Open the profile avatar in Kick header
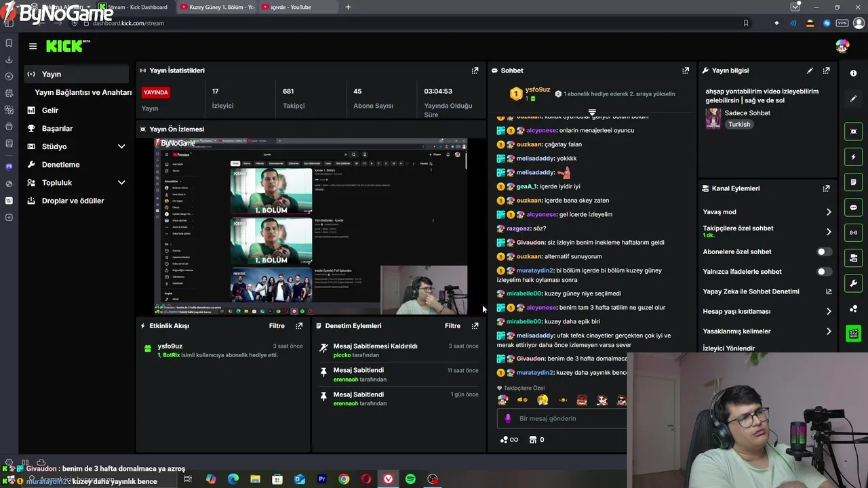Image resolution: width=868 pixels, height=488 pixels. coord(842,46)
